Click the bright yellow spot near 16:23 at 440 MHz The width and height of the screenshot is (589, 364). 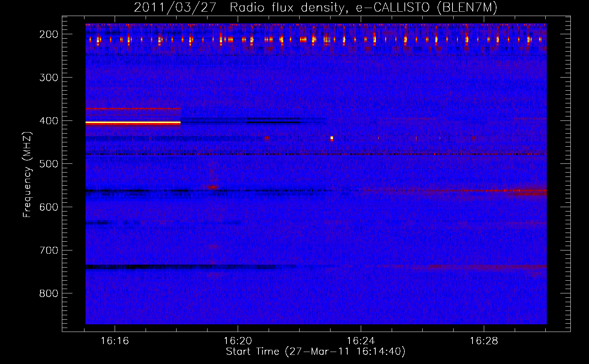(332, 138)
